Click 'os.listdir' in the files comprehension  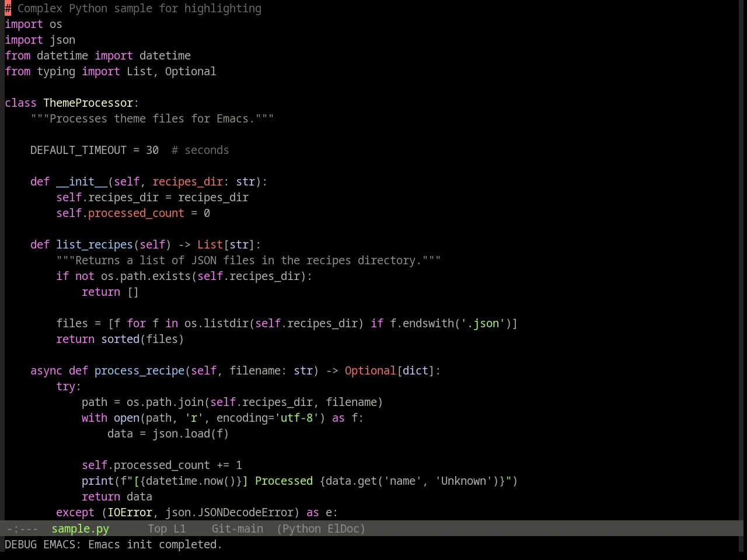[x=217, y=323]
